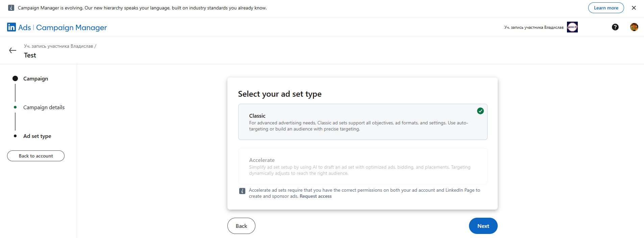644x238 pixels.
Task: Click the Back button below card
Action: [x=241, y=226]
